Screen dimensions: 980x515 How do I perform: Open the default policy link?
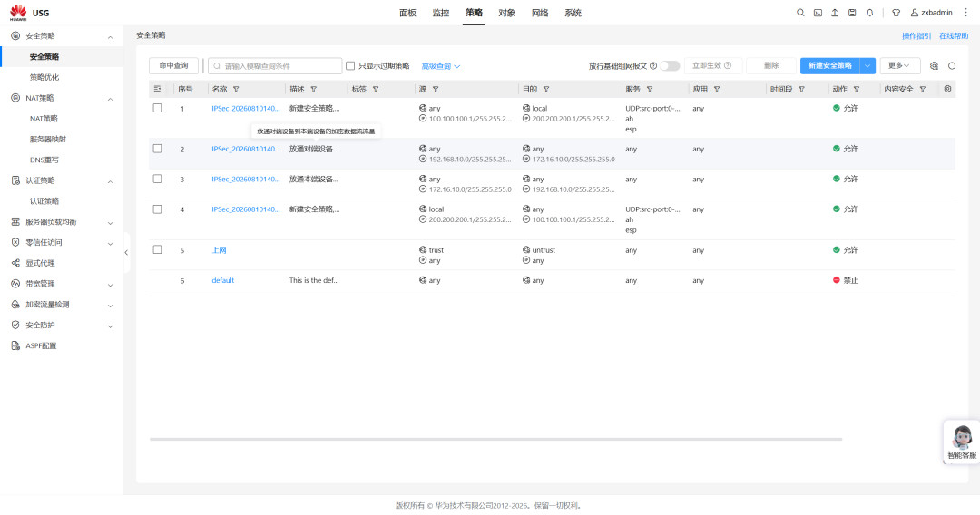point(223,280)
